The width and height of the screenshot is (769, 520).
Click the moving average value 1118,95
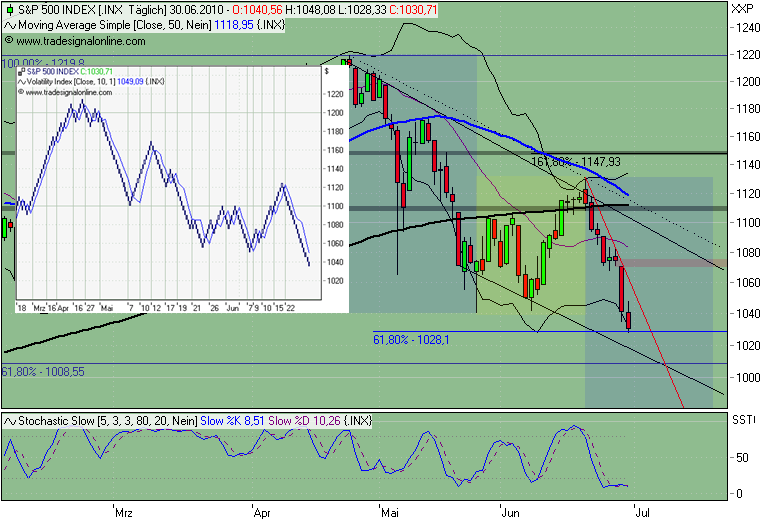pos(234,25)
